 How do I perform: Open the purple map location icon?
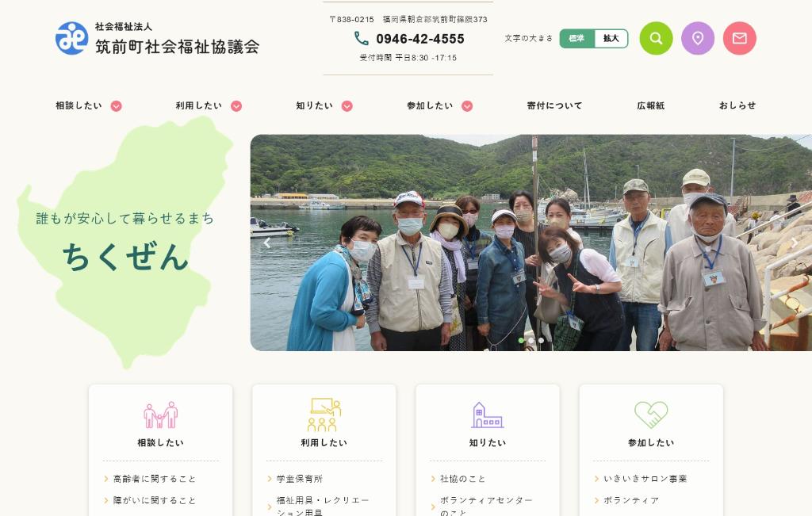[698, 38]
